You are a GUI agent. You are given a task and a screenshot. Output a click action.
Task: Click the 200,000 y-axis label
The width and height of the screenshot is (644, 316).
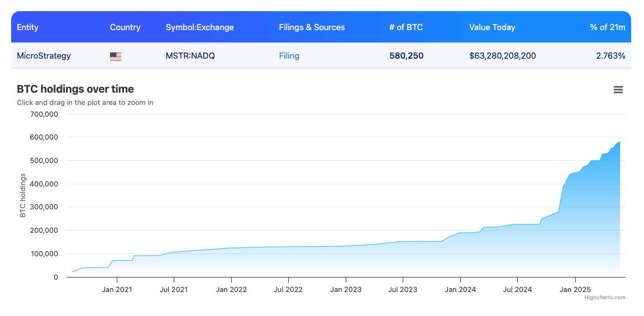coord(44,231)
